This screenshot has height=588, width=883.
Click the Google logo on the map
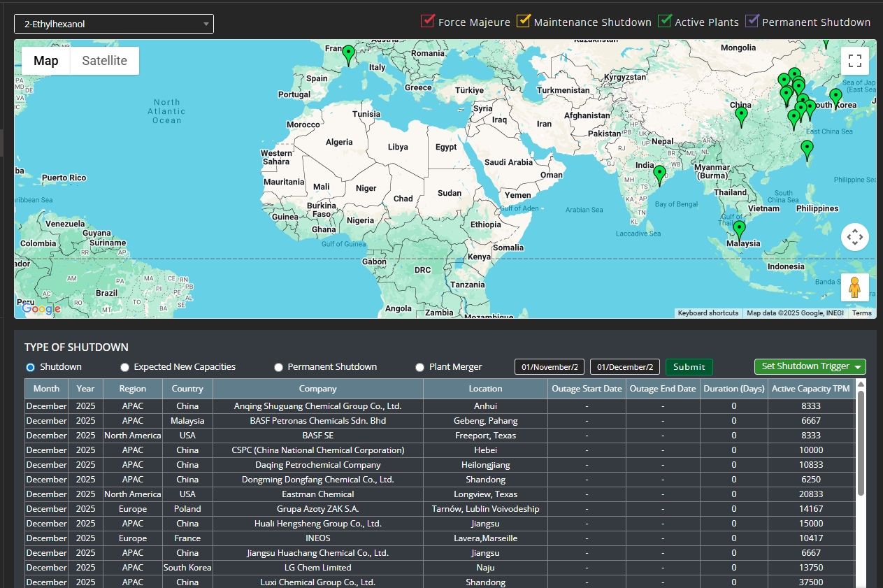point(41,308)
